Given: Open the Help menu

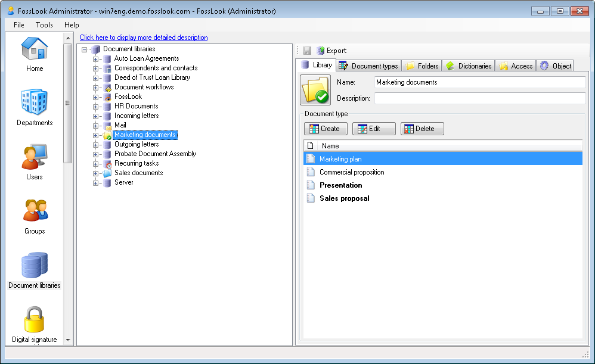Looking at the screenshot, I should tap(72, 25).
